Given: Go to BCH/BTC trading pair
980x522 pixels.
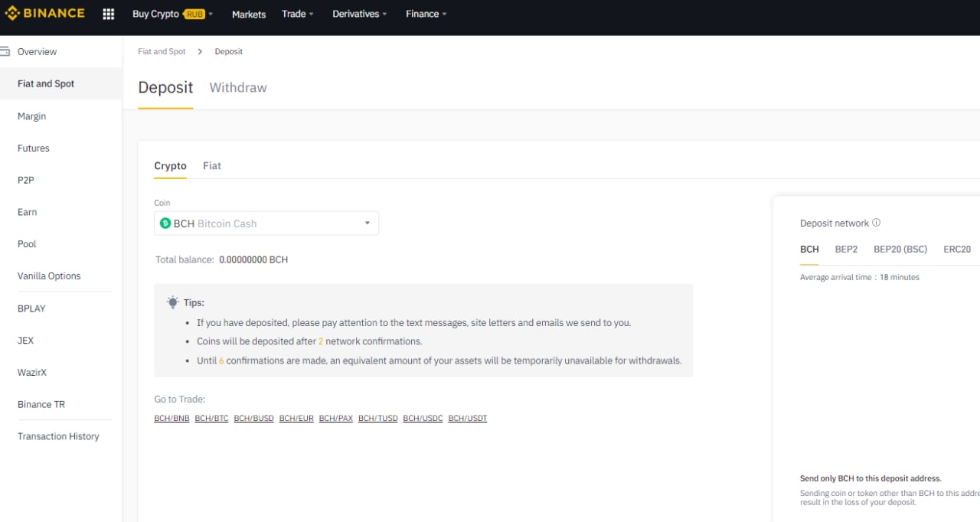Looking at the screenshot, I should 212,418.
